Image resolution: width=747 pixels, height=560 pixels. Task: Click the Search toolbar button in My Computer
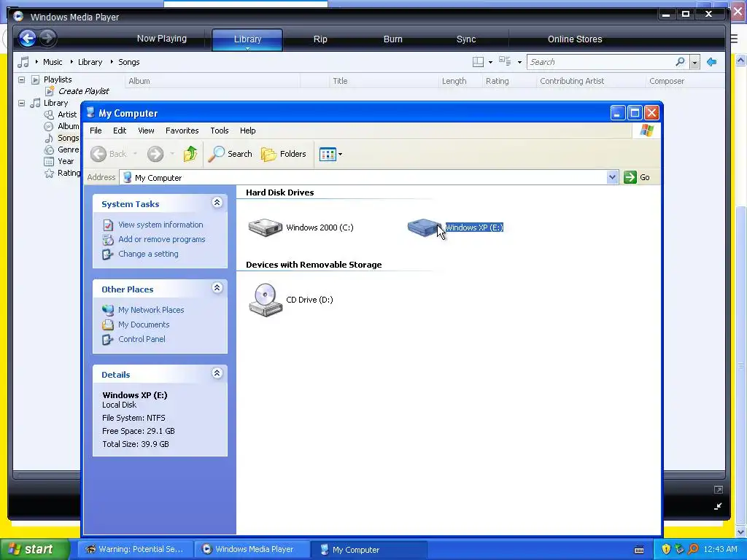(x=231, y=154)
